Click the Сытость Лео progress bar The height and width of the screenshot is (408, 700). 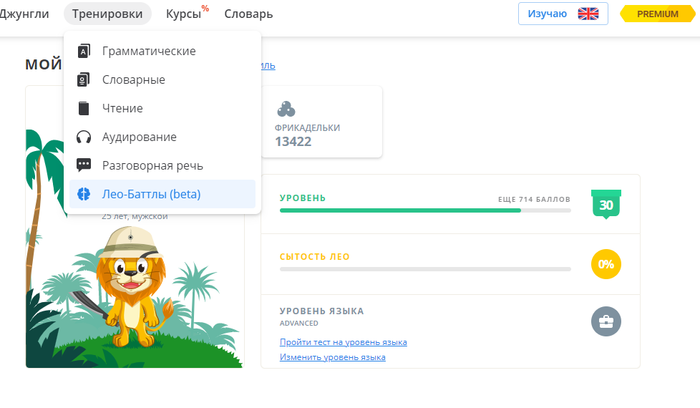click(425, 269)
